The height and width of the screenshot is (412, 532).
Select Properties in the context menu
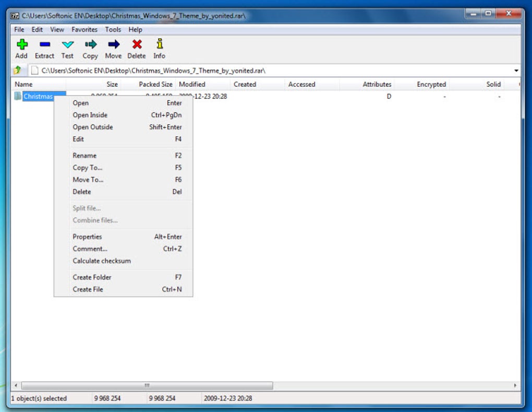coord(87,237)
